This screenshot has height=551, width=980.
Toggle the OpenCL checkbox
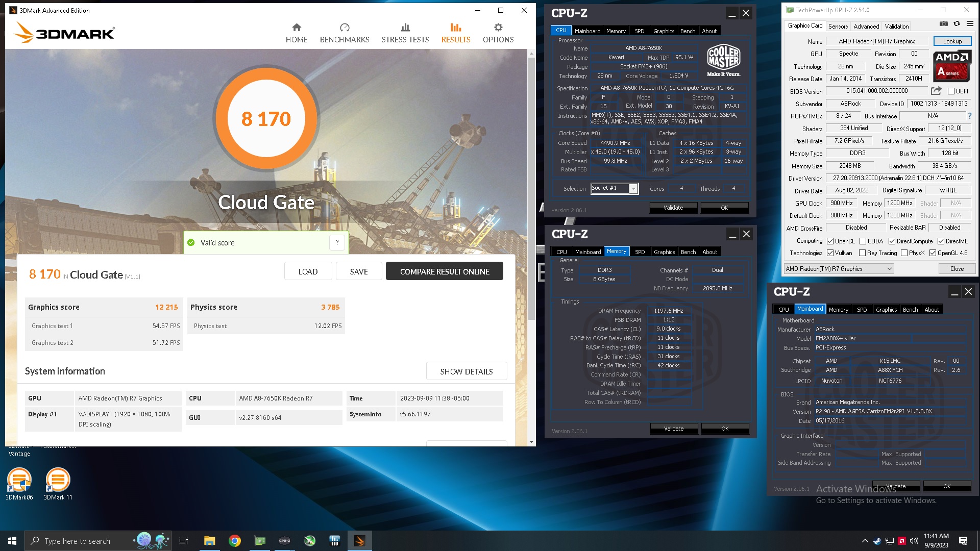click(x=830, y=241)
